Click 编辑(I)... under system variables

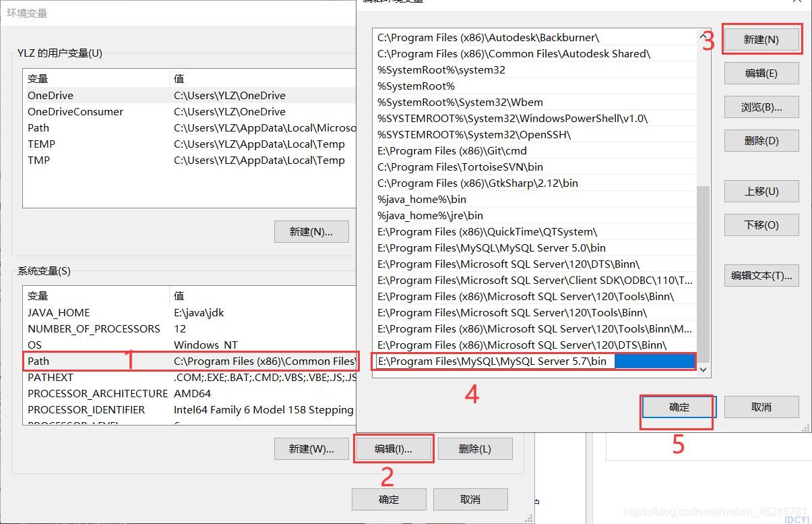(394, 449)
